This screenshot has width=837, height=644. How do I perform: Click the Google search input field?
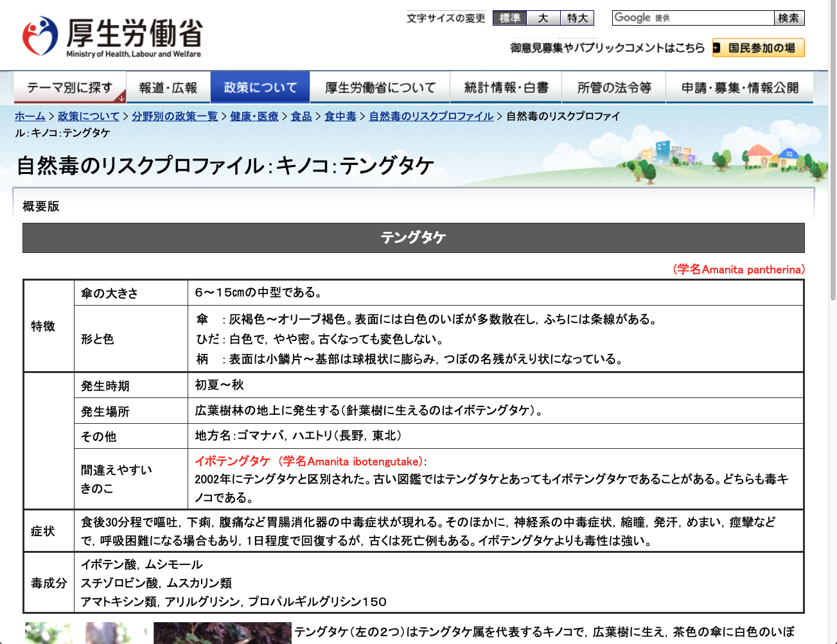(692, 18)
